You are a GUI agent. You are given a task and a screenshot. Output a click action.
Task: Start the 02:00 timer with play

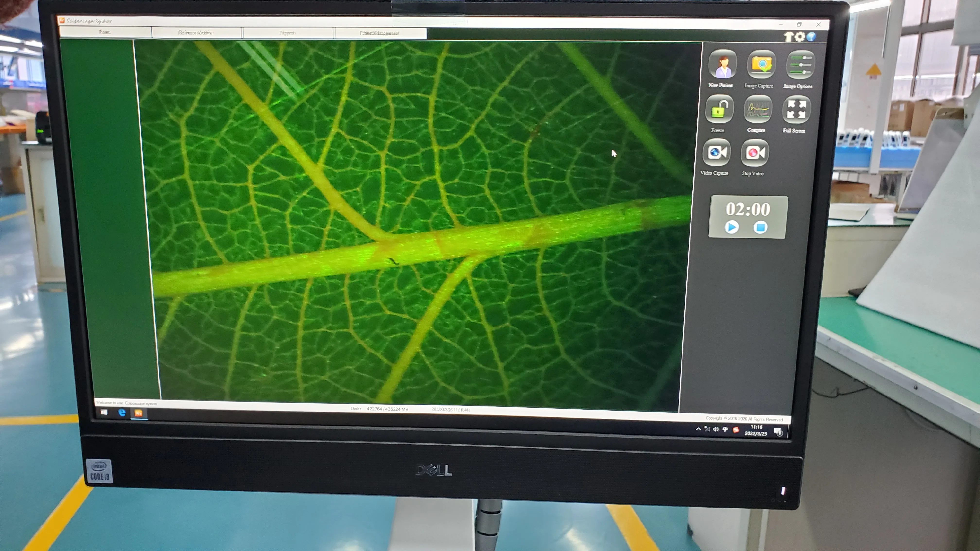coord(731,227)
